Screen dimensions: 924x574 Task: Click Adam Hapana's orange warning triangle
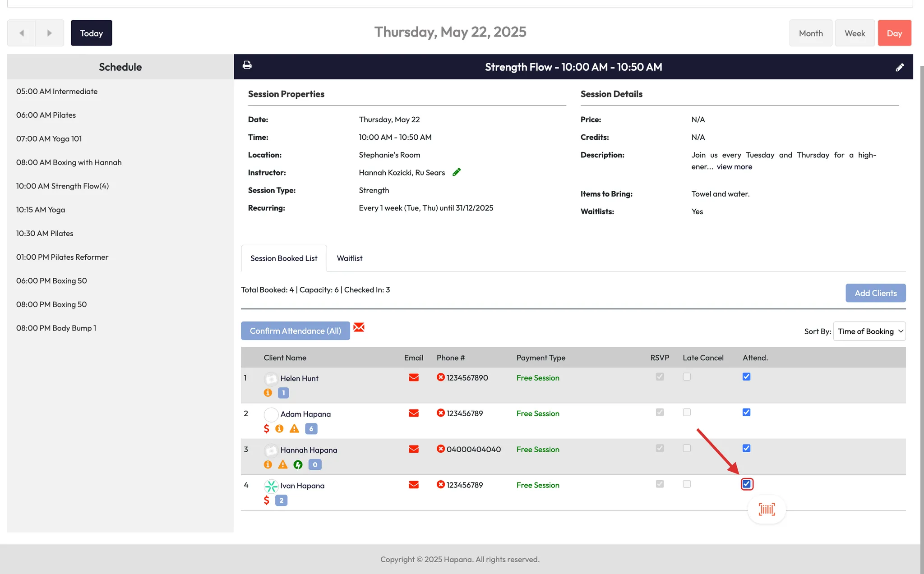294,428
